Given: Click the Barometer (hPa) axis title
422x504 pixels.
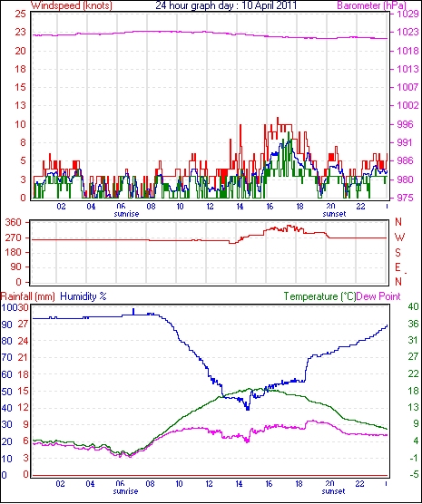Looking at the screenshot, I should tap(371, 5).
